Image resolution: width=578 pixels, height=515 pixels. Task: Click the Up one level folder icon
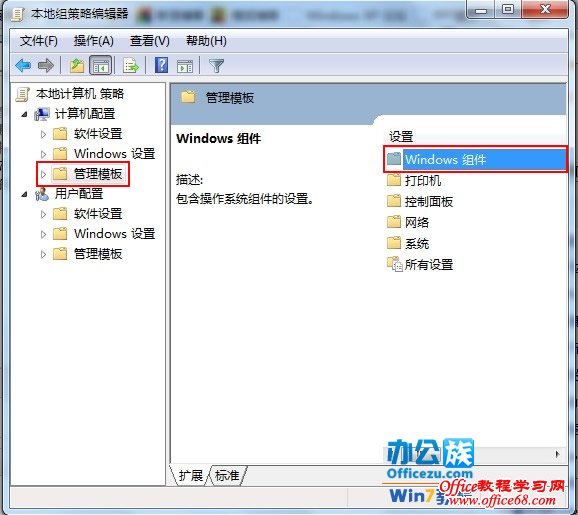(x=77, y=66)
